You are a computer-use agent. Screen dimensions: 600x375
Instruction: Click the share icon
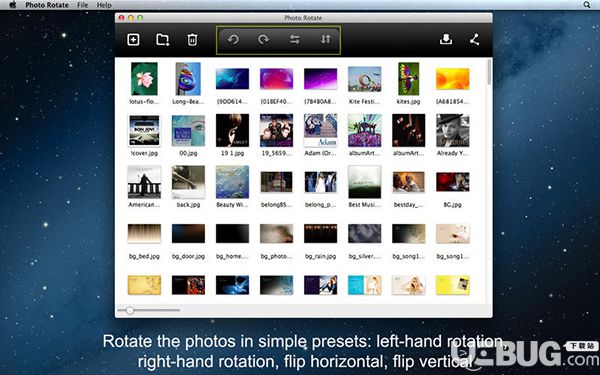[474, 39]
